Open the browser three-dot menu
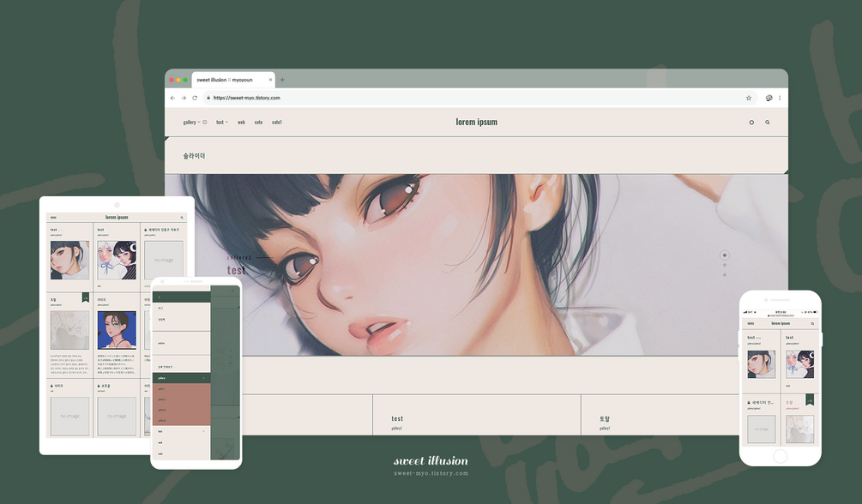The width and height of the screenshot is (862, 504). (x=780, y=98)
